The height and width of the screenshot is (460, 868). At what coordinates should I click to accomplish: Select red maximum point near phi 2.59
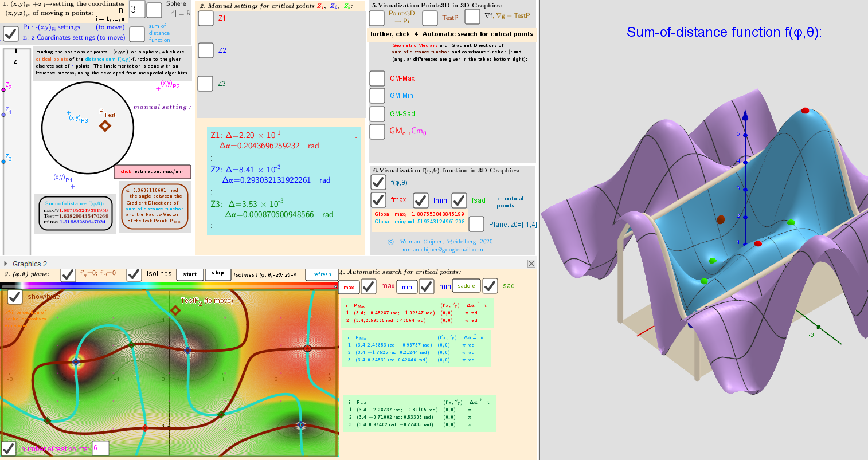(307, 348)
